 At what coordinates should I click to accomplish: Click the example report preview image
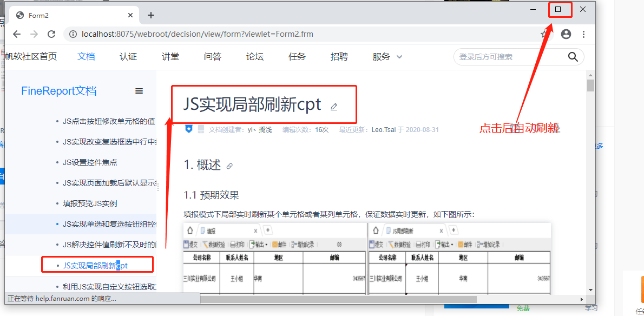(x=367, y=259)
